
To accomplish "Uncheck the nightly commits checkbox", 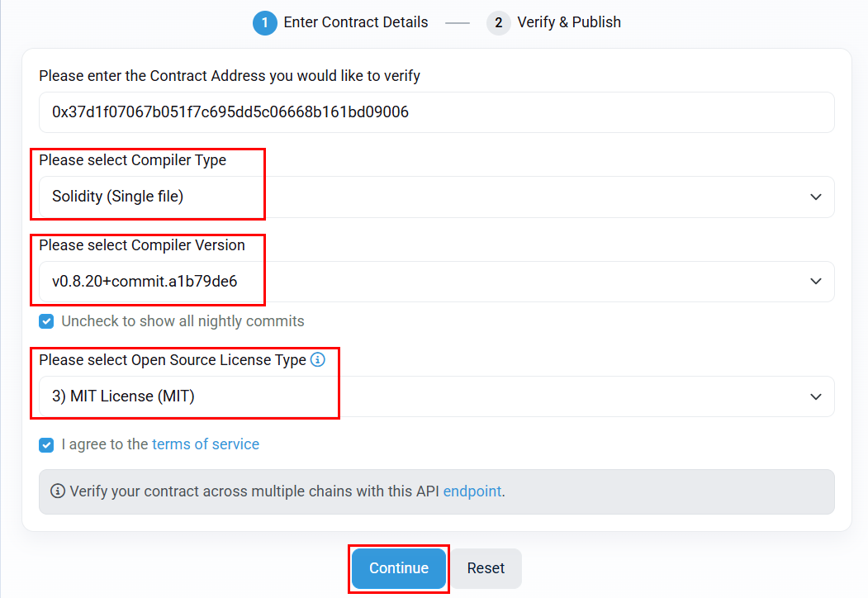I will tap(46, 321).
